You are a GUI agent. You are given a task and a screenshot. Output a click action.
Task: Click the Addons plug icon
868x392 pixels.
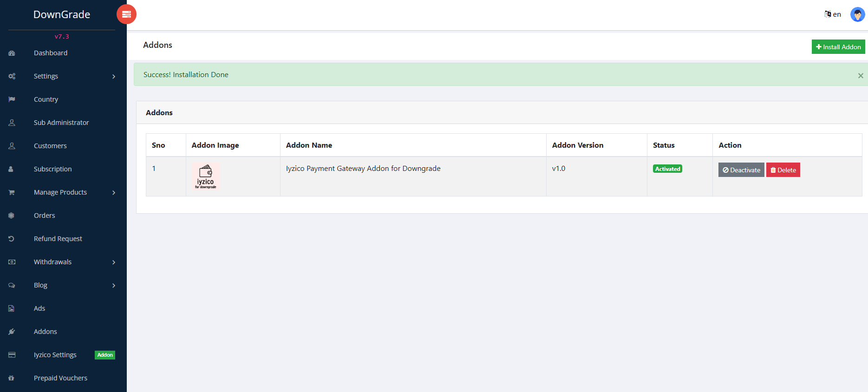[12, 332]
